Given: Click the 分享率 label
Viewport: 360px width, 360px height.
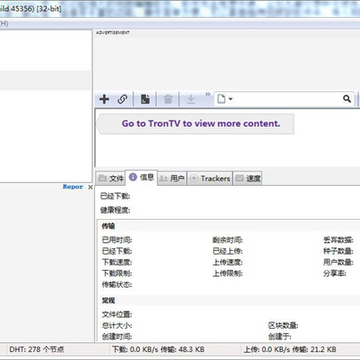Looking at the screenshot, I should click(x=335, y=273).
